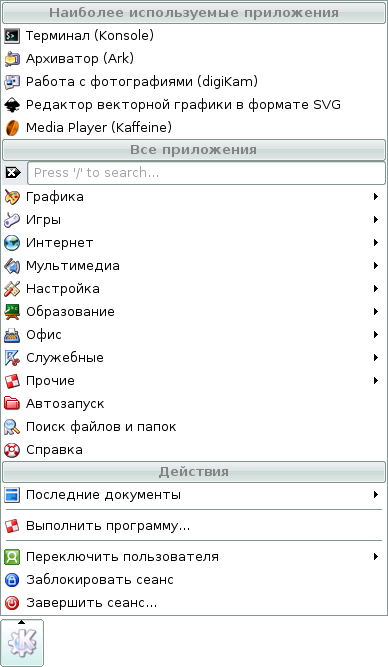This screenshot has width=388, height=667.
Task: Click the Интернет label text
Action: click(x=60, y=243)
